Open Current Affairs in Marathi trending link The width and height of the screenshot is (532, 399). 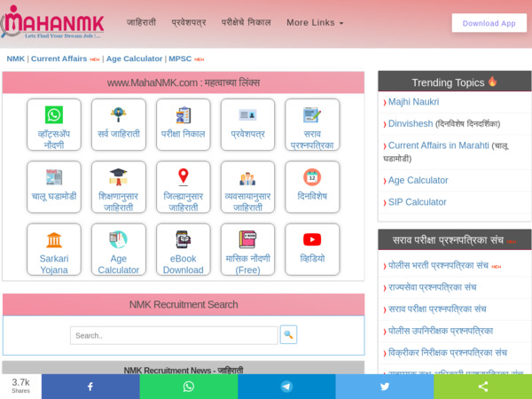(438, 145)
